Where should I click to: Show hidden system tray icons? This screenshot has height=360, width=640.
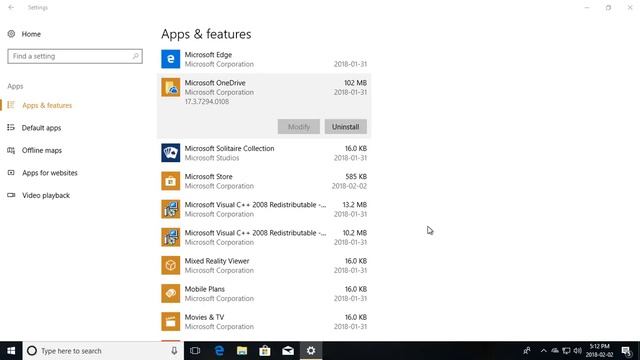click(x=543, y=351)
